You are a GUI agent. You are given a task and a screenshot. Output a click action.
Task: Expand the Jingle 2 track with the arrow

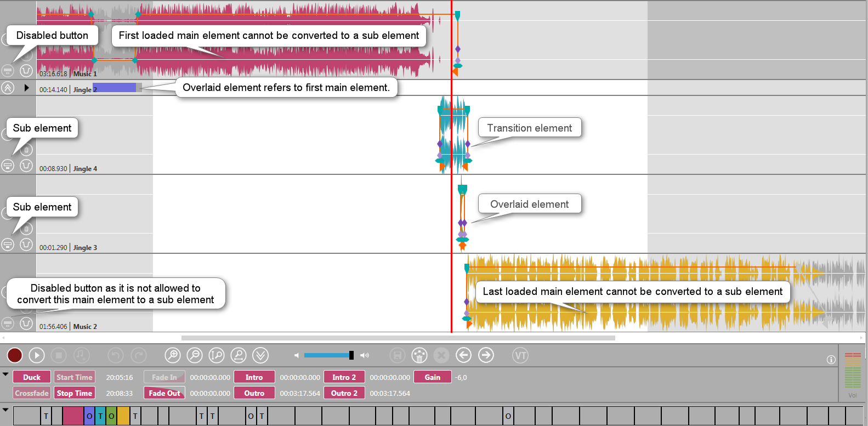coord(26,88)
